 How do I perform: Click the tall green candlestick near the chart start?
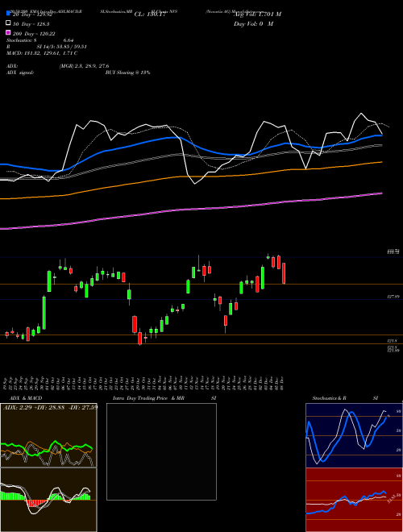pyautogui.click(x=44, y=313)
